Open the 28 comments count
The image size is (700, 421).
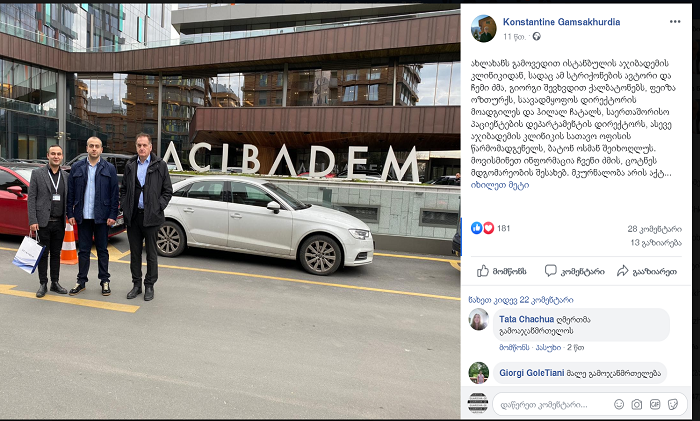click(654, 229)
